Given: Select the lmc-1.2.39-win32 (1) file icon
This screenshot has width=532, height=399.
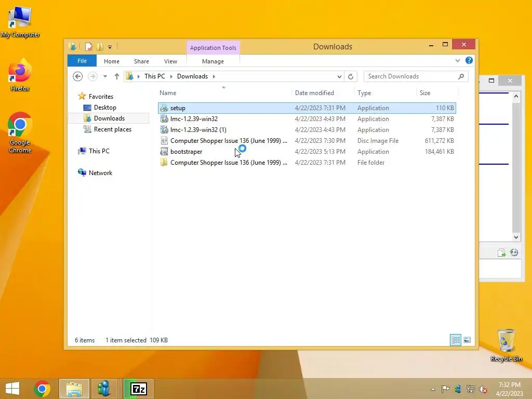Looking at the screenshot, I should tap(164, 129).
